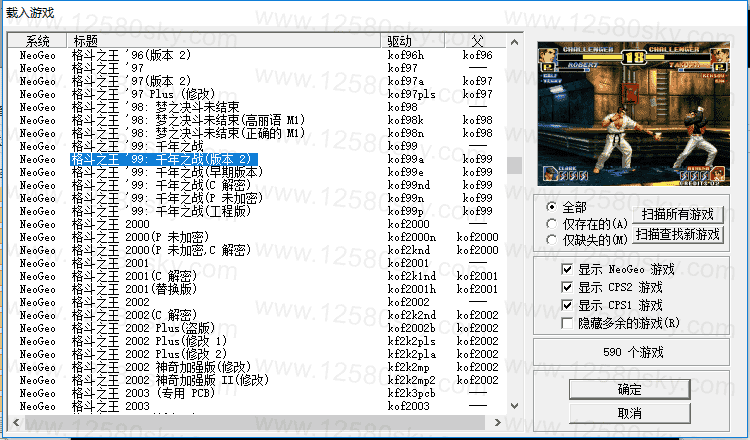The image size is (750, 440).
Task: Enable 隐藏多余的游戏(R) checkbox
Action: click(567, 323)
